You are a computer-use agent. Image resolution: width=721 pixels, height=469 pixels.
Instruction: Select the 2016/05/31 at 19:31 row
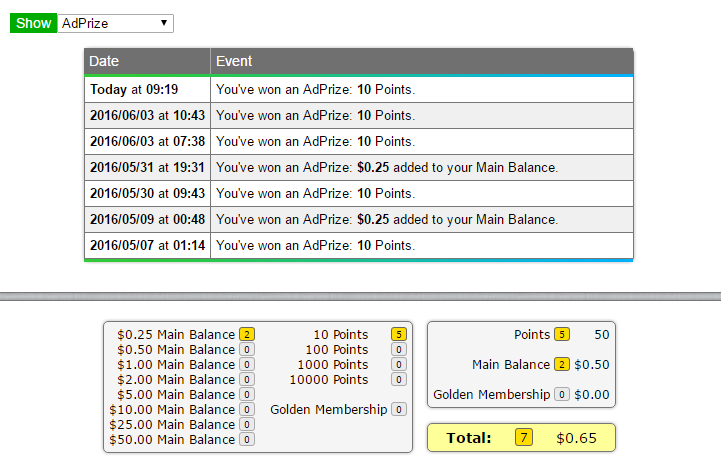[x=358, y=167]
